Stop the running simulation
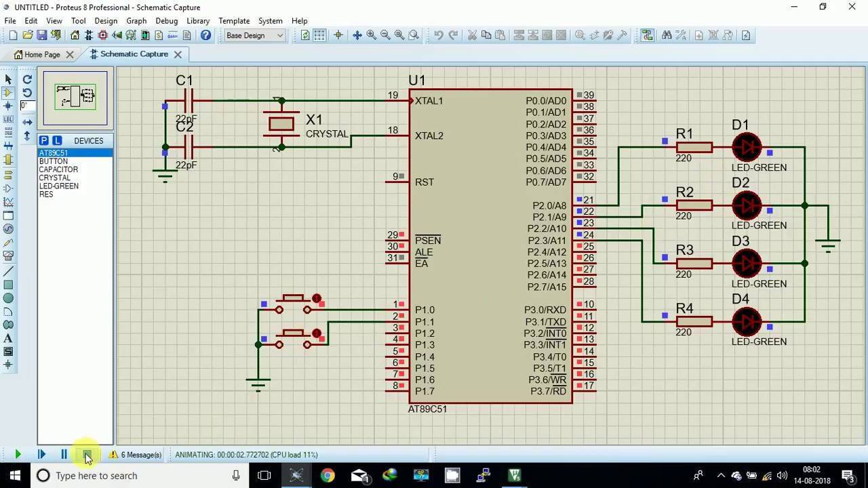The image size is (868, 488). tap(87, 455)
